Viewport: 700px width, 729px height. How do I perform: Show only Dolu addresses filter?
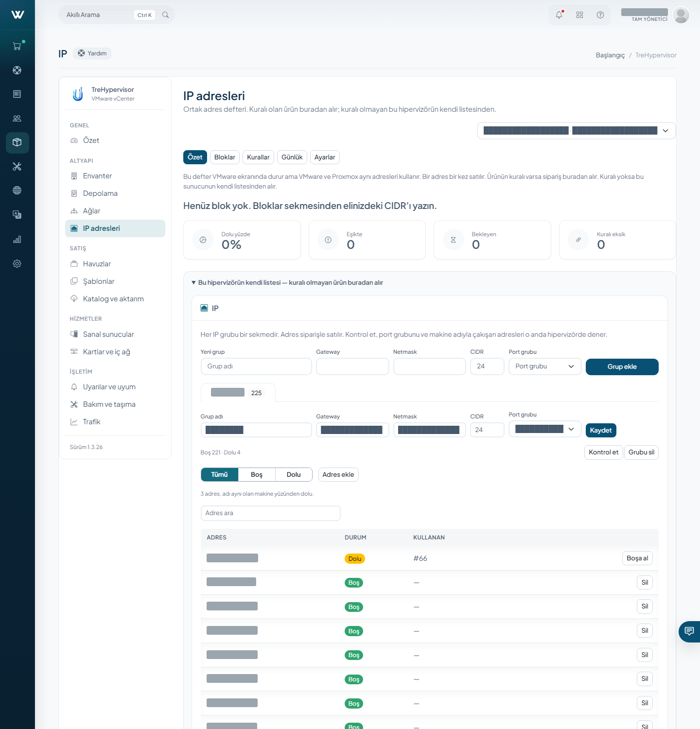point(294,475)
